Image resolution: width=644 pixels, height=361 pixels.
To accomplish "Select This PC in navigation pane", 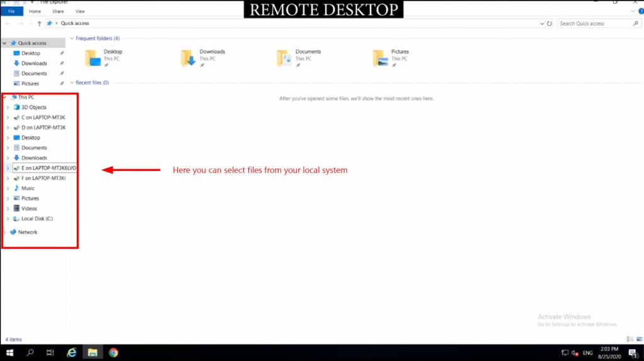I will click(x=26, y=97).
